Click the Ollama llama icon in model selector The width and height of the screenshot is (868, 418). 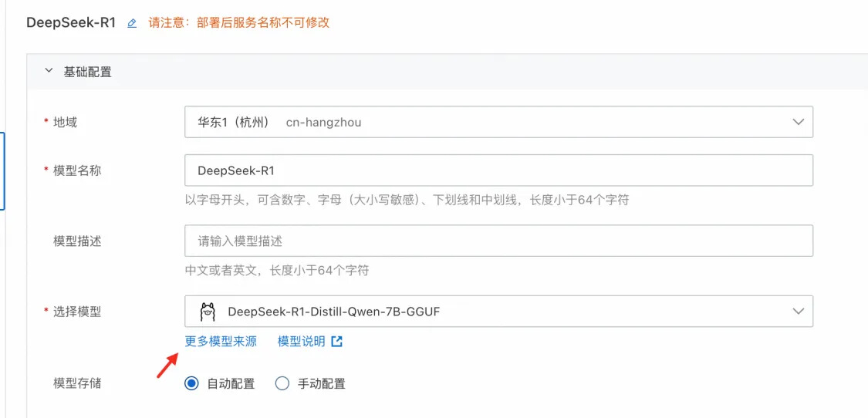tap(207, 312)
